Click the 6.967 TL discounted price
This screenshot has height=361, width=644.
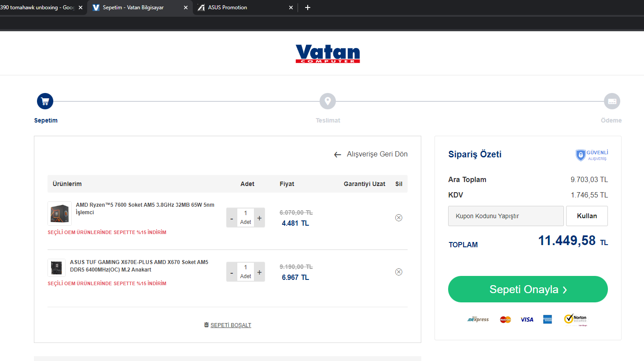click(x=295, y=278)
